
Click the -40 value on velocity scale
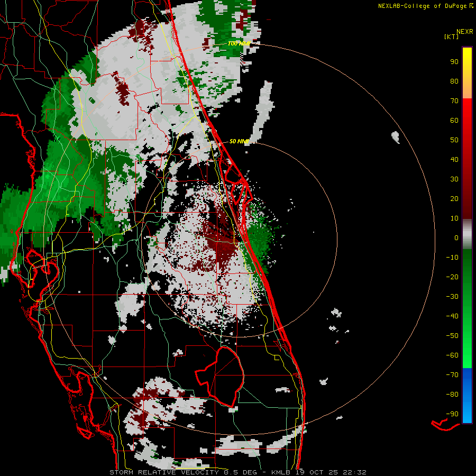[x=452, y=316]
